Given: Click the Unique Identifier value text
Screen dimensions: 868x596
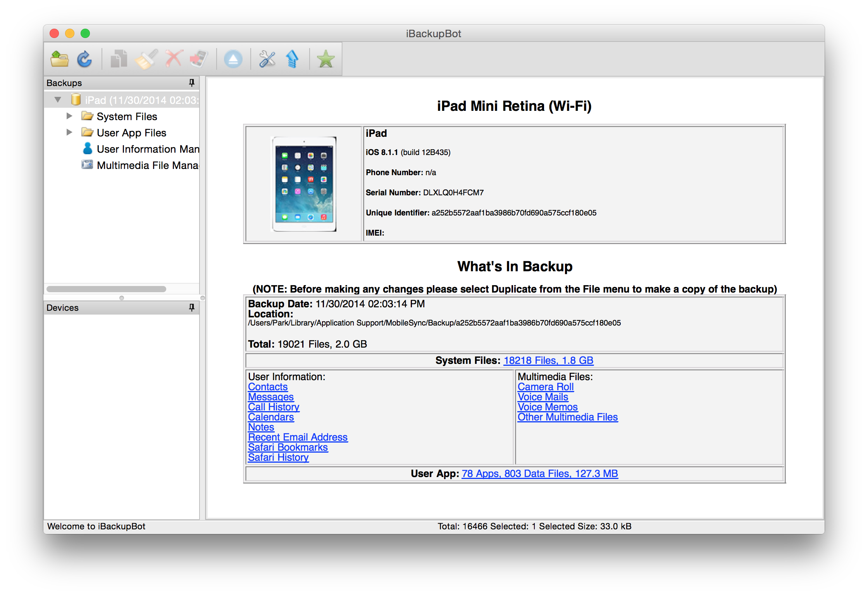Looking at the screenshot, I should (x=514, y=213).
